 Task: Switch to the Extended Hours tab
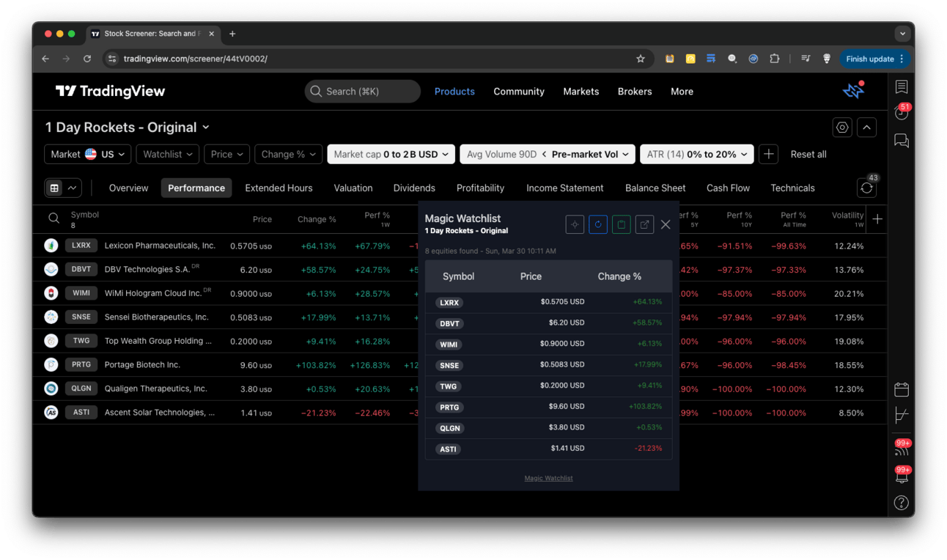coord(279,188)
